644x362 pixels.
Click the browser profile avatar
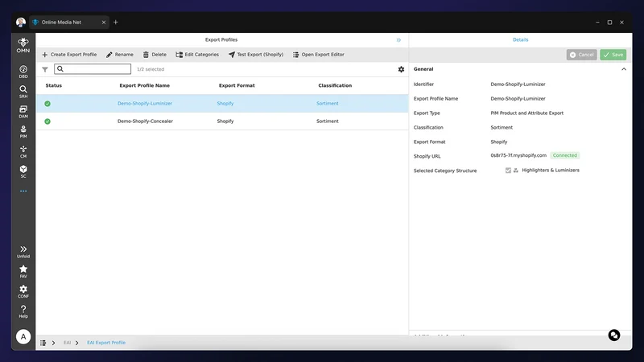click(21, 23)
